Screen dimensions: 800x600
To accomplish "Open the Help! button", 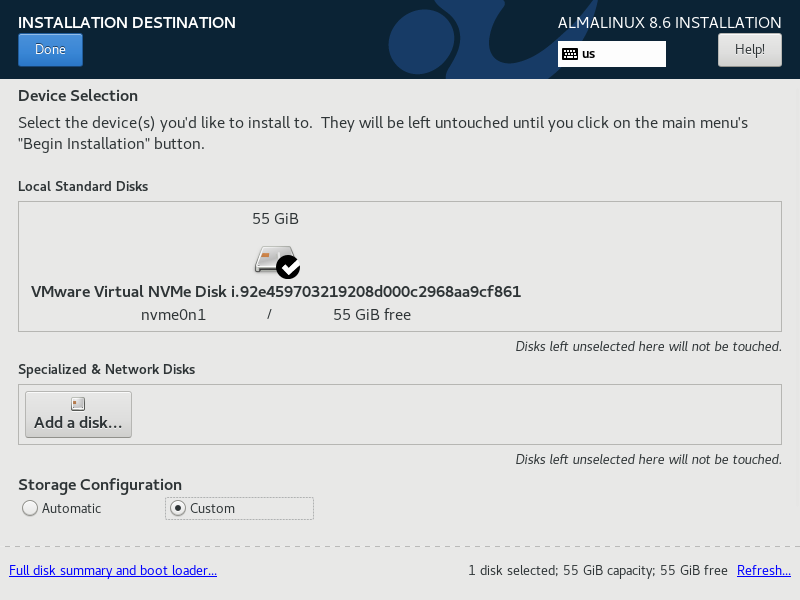I will tap(749, 50).
